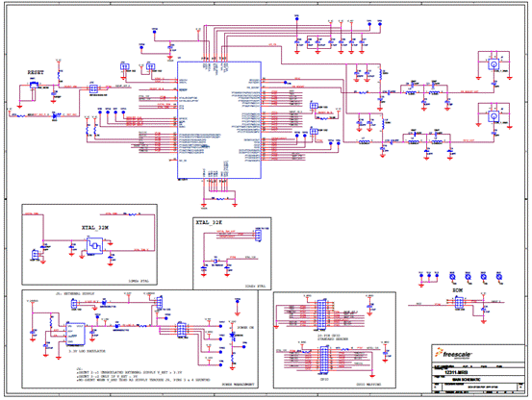Select the 3-pin header in XTAL_32K block
The height and width of the screenshot is (400, 532).
pos(259,235)
